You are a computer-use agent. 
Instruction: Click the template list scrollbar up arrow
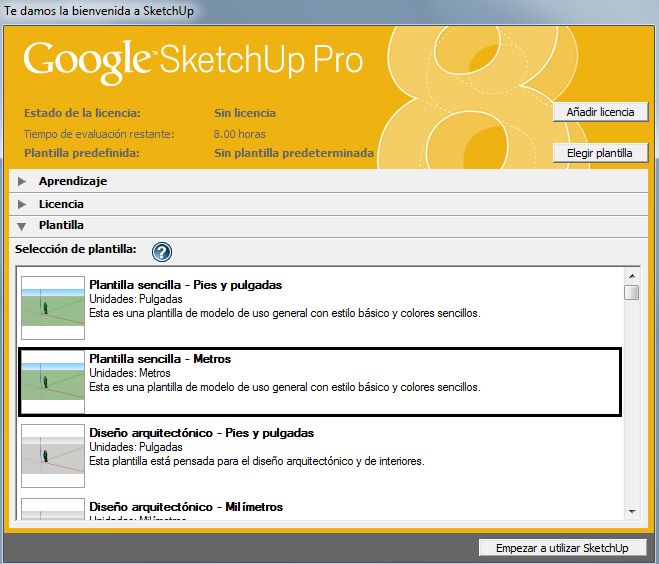[x=632, y=276]
